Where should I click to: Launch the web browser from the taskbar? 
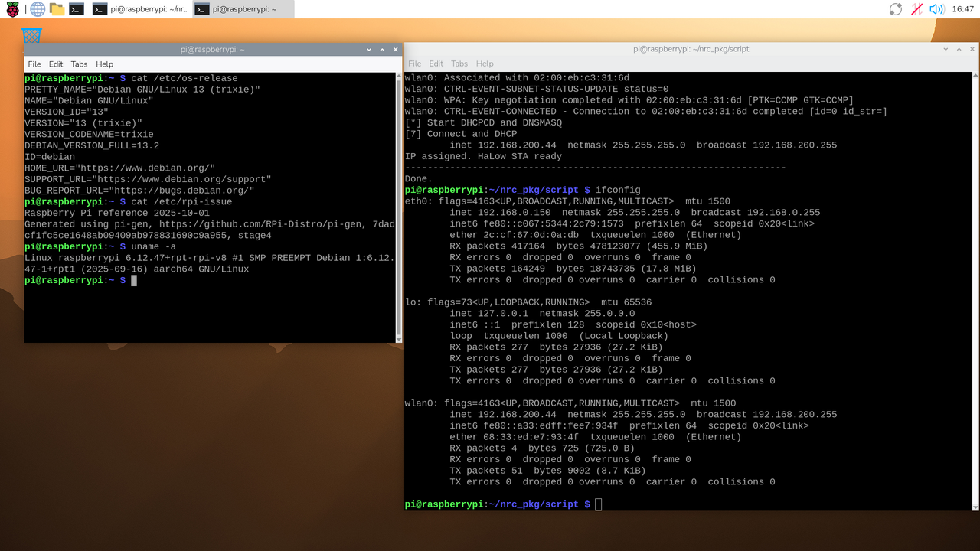point(37,9)
